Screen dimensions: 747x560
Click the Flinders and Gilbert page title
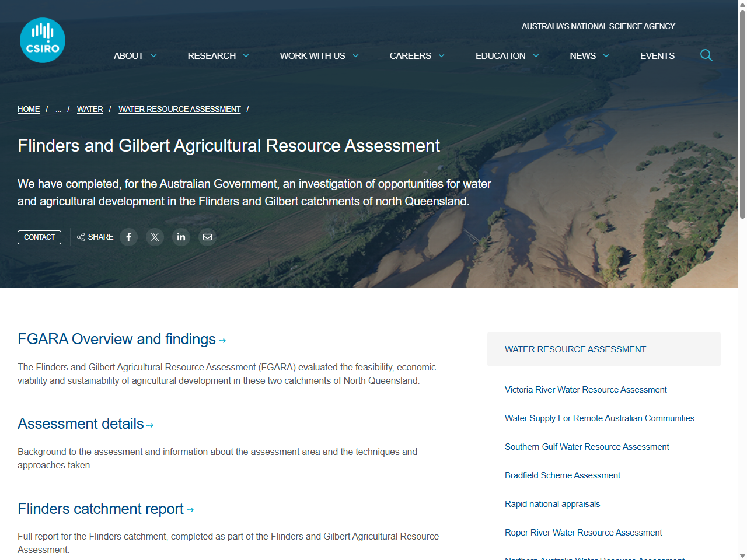[x=229, y=145]
